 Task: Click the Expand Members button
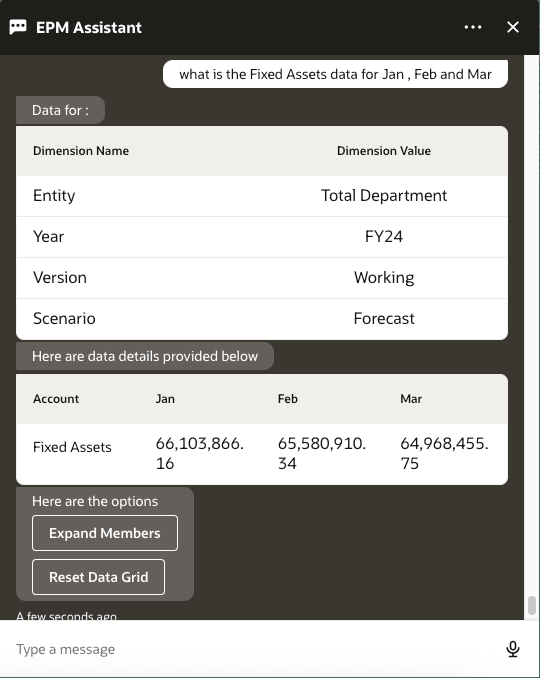click(105, 533)
